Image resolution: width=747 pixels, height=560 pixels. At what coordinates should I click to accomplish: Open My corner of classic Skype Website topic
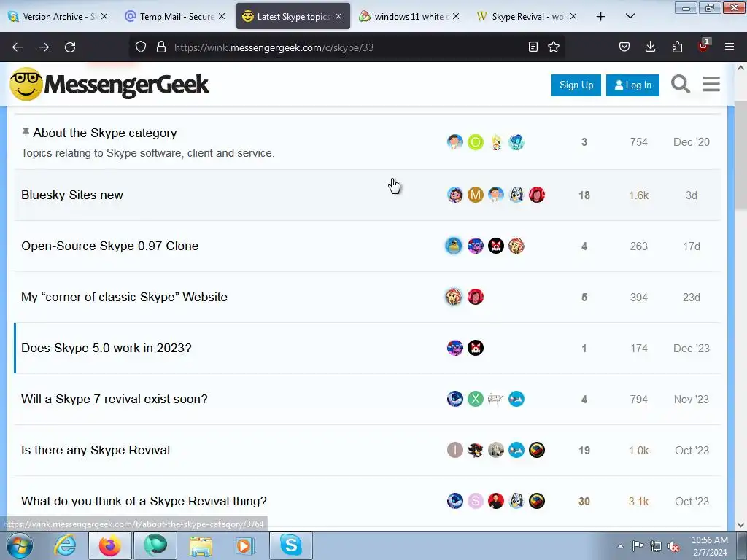pyautogui.click(x=124, y=297)
